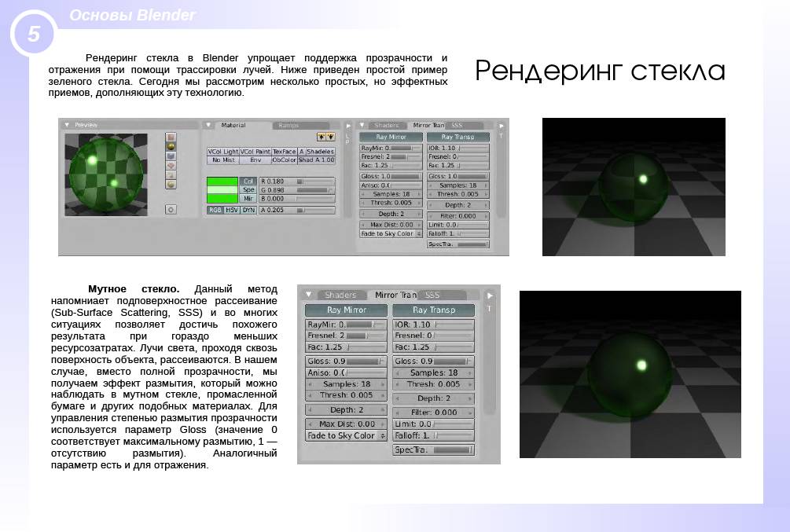Viewport: 790px width, 532px height.
Task: Collapse the Preview panel triangle
Action: [67, 125]
